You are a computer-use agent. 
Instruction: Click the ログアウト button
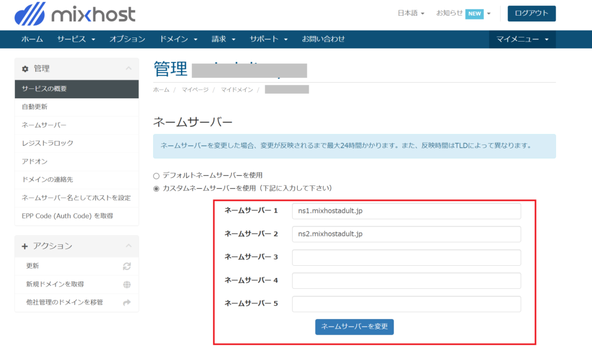pyautogui.click(x=531, y=13)
